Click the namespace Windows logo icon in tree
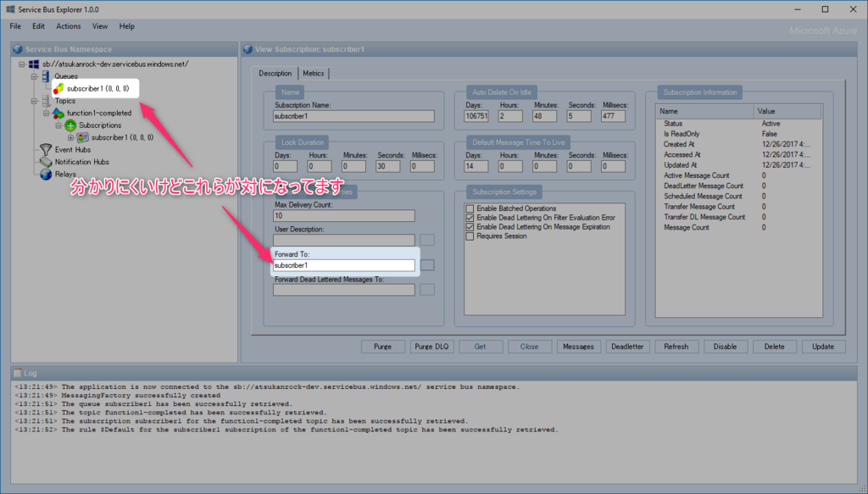This screenshot has height=494, width=868. (34, 64)
